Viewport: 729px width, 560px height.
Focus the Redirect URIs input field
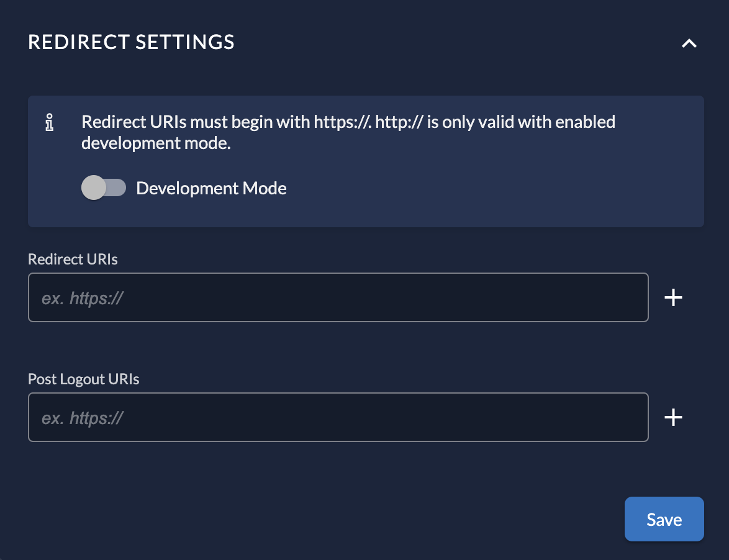pyautogui.click(x=338, y=297)
